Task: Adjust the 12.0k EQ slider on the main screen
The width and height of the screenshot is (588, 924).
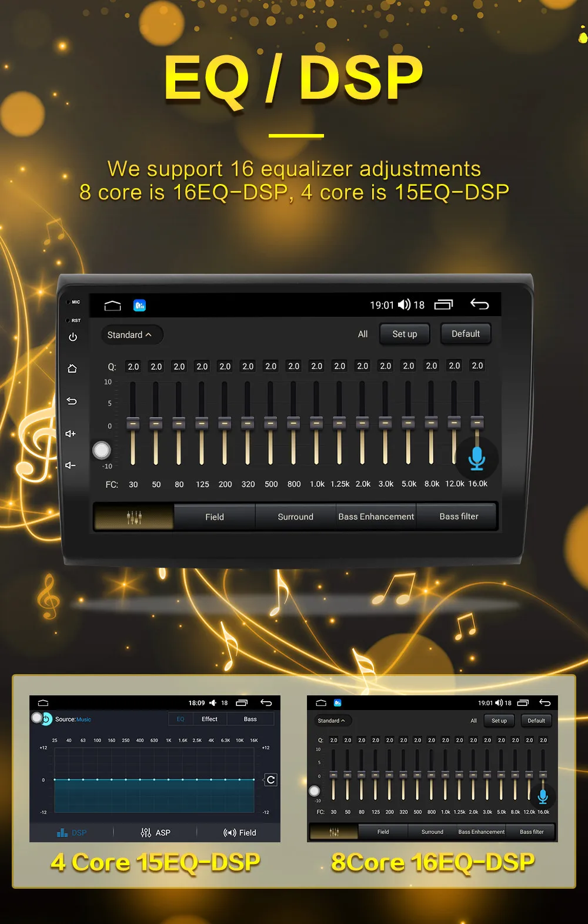Action: (454, 423)
